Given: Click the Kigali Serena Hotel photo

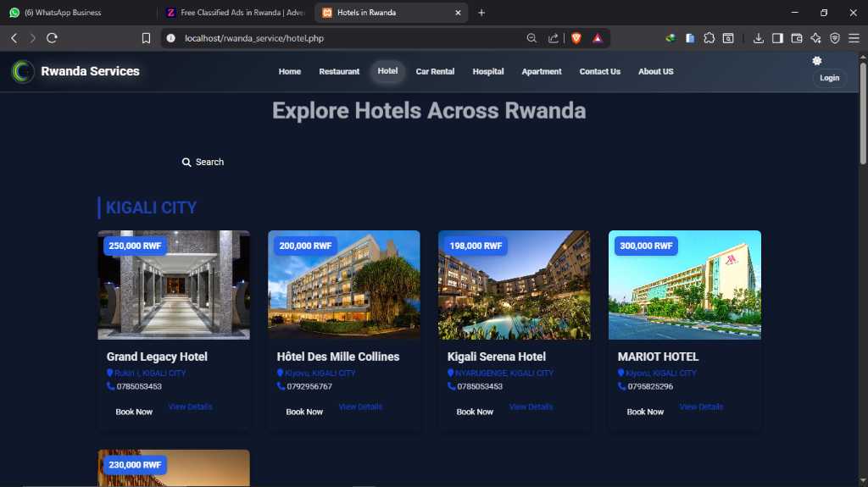Looking at the screenshot, I should [x=515, y=285].
